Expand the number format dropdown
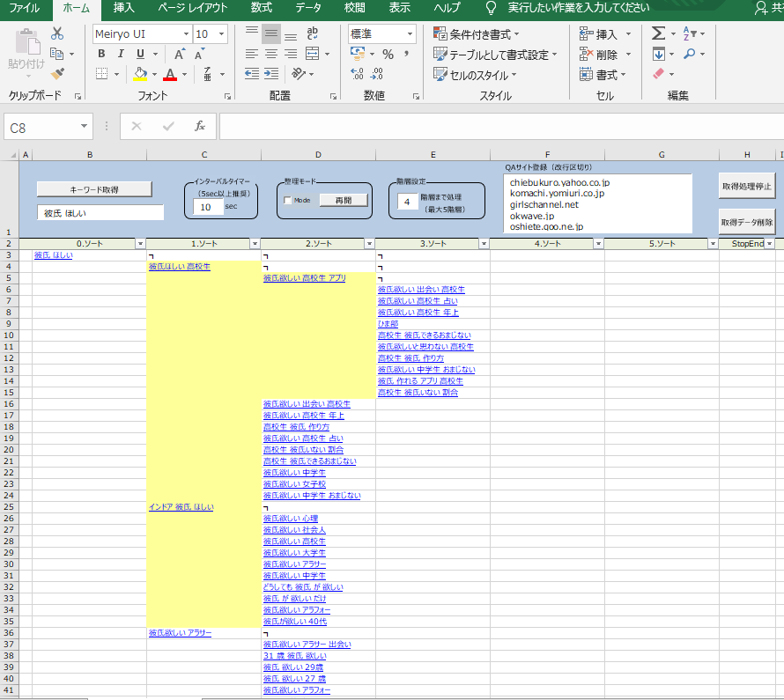This screenshot has height=700, width=784. 410,34
